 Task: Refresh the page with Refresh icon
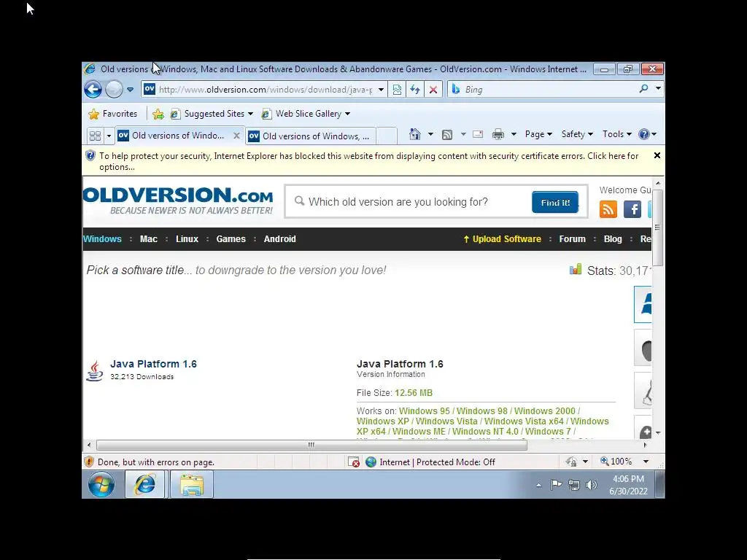[415, 90]
